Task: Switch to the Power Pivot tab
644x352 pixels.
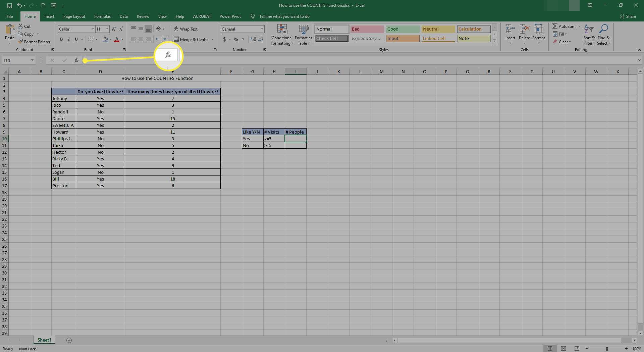Action: coord(230,16)
